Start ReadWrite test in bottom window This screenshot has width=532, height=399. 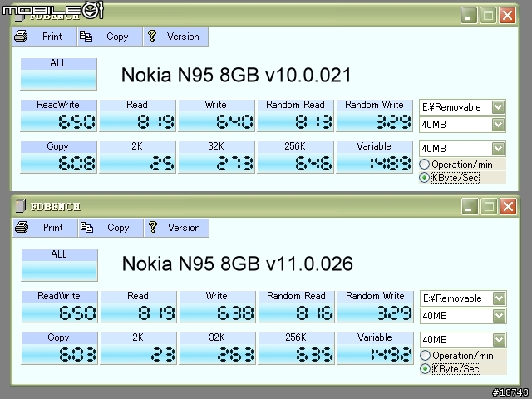(59, 307)
